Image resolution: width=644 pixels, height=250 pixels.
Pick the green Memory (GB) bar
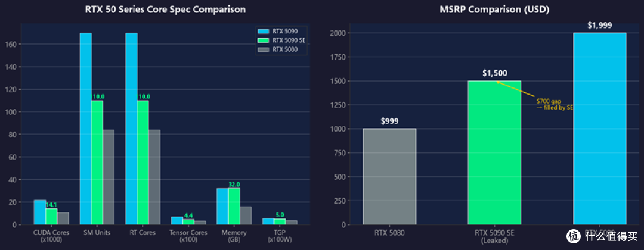(x=234, y=207)
